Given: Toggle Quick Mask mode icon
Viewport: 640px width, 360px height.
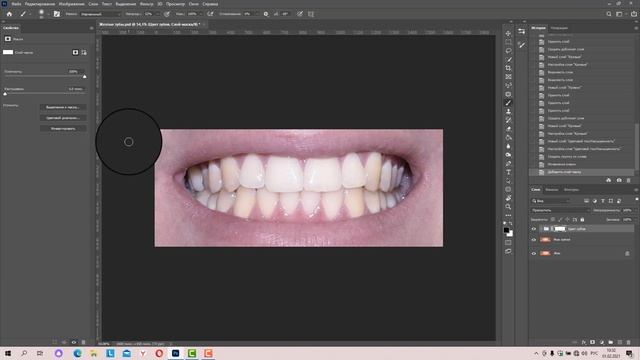Looking at the screenshot, I should pyautogui.click(x=508, y=242).
